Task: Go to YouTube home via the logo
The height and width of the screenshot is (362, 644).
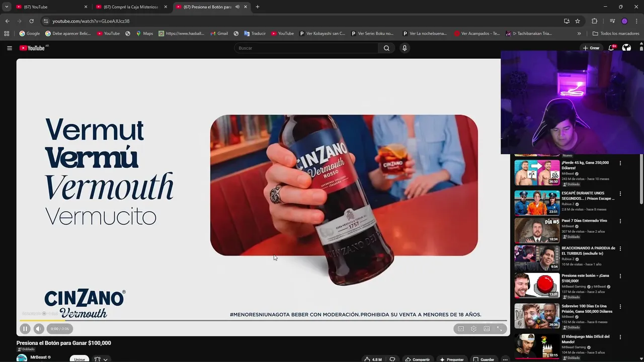Action: pyautogui.click(x=32, y=48)
